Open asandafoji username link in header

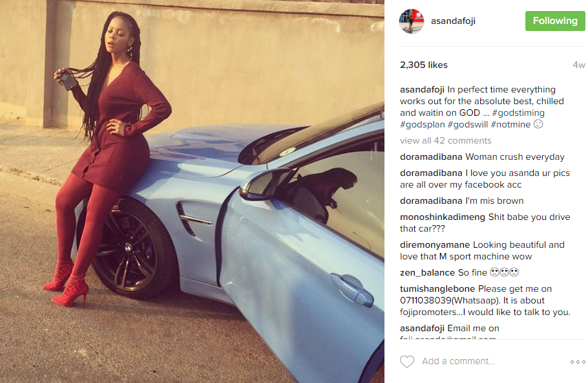pos(453,21)
